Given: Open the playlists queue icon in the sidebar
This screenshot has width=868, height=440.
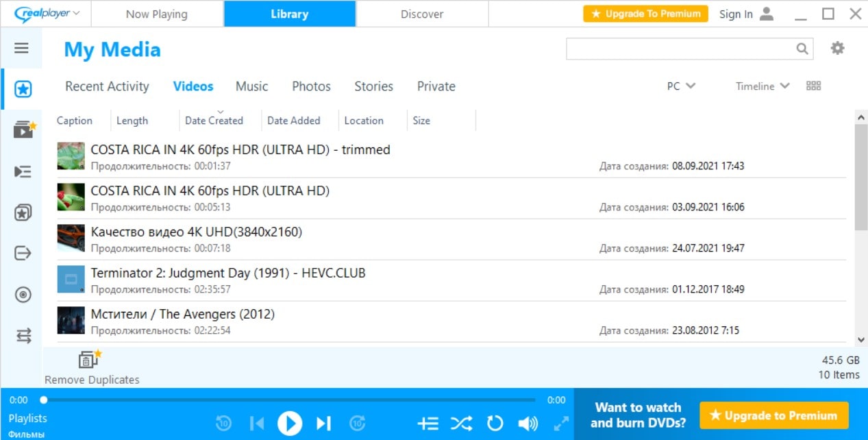Looking at the screenshot, I should (23, 171).
